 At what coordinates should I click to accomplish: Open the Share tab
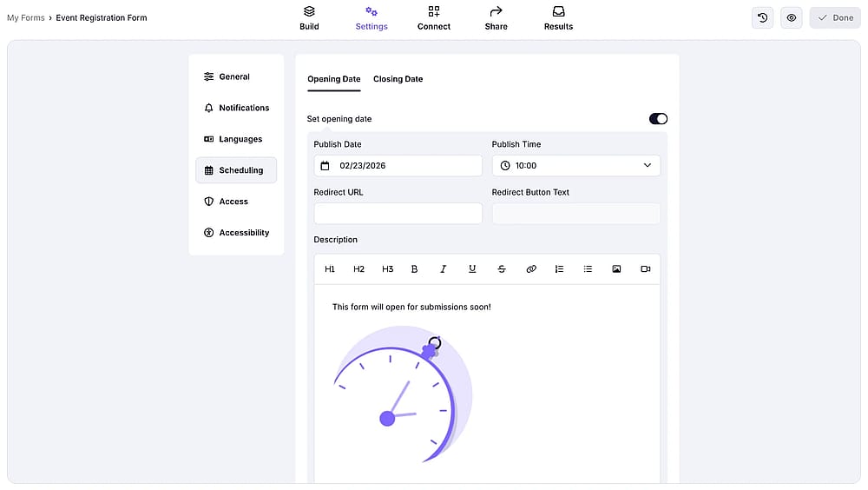[x=496, y=18]
